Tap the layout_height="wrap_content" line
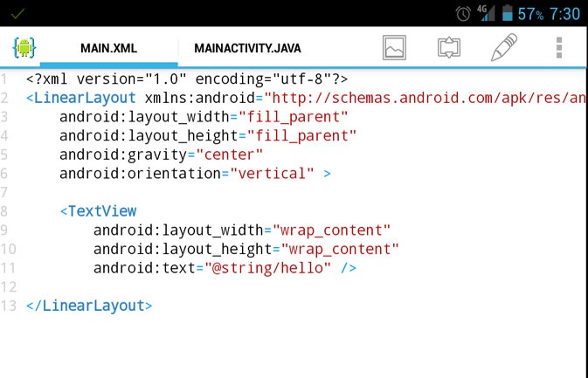588x378 pixels. coord(246,249)
